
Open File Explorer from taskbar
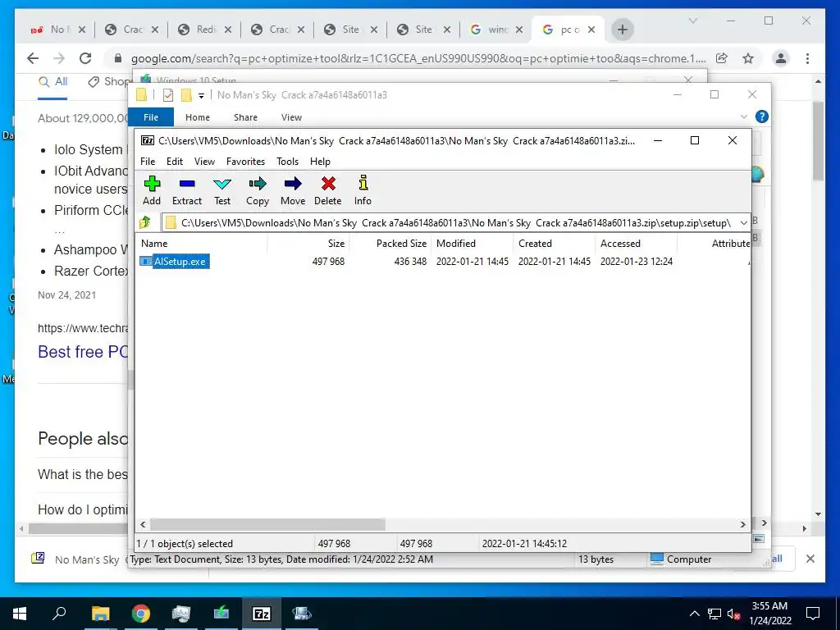point(100,614)
